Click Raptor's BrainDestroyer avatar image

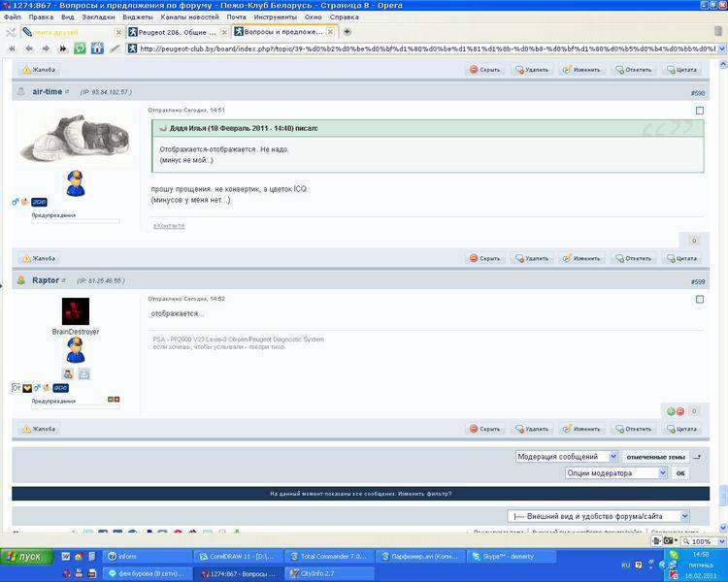click(76, 310)
